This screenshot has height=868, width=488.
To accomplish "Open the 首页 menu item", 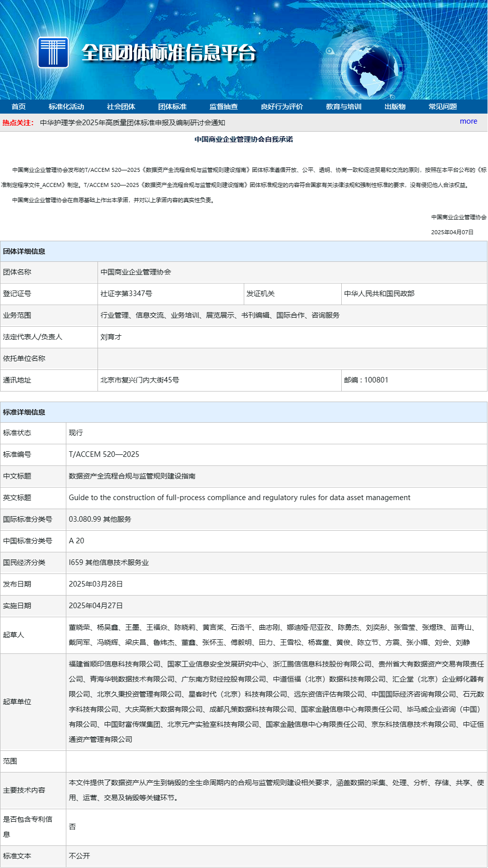I will 19,107.
